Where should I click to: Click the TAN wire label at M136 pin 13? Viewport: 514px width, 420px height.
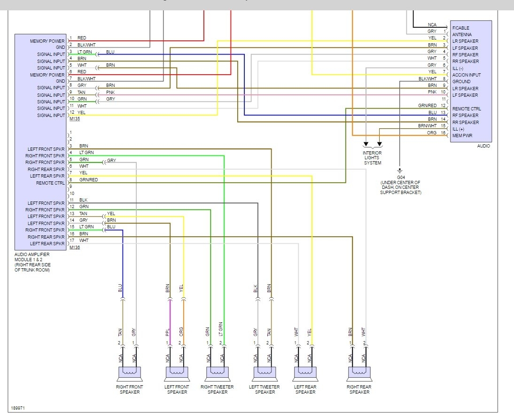coord(83,213)
